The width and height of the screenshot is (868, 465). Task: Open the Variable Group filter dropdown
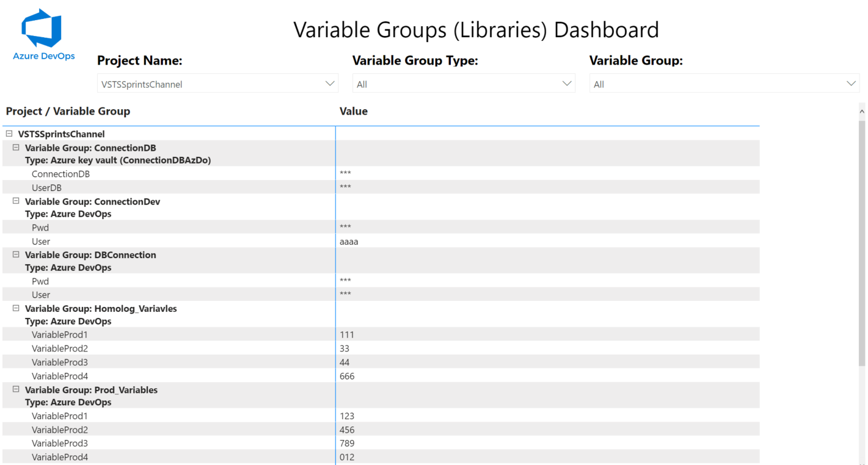(724, 84)
